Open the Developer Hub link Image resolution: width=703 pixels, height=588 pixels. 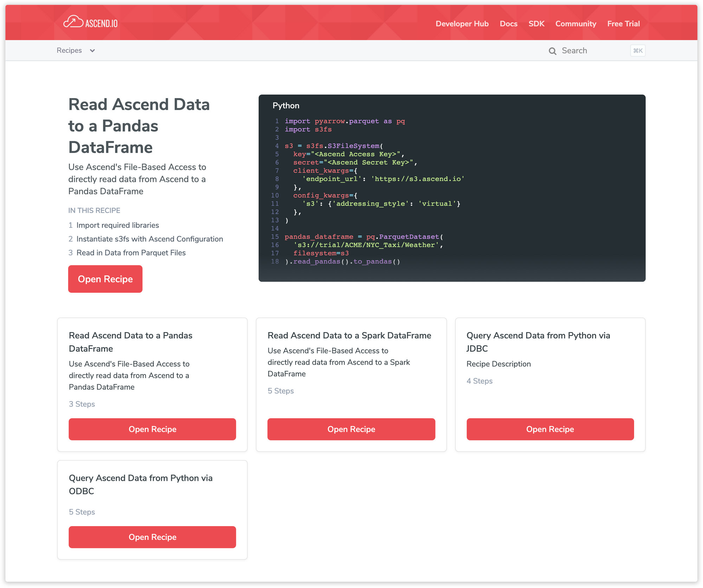tap(462, 24)
